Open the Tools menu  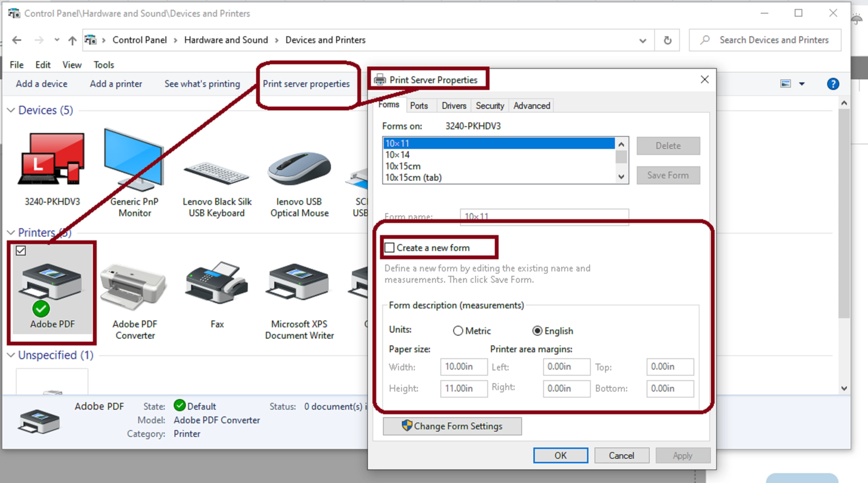tap(104, 65)
